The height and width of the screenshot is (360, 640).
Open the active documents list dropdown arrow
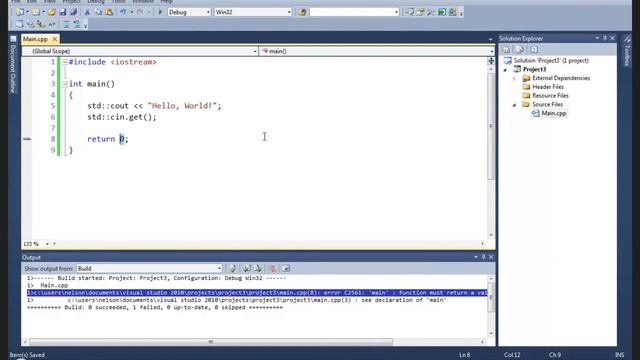pos(490,39)
